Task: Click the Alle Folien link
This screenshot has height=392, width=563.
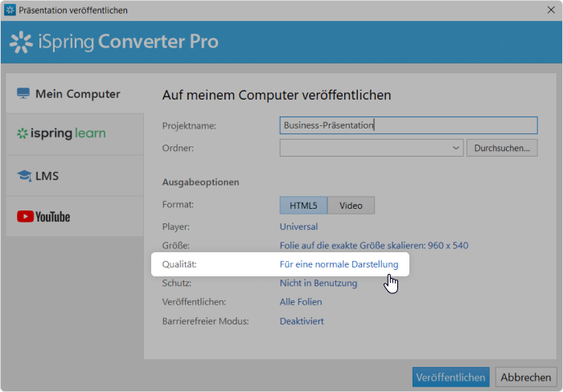Action: tap(301, 302)
